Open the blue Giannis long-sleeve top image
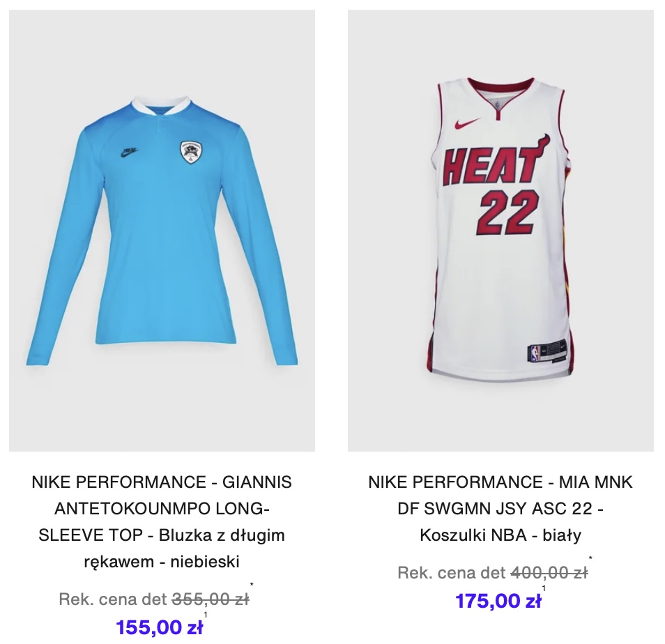 coord(162,231)
